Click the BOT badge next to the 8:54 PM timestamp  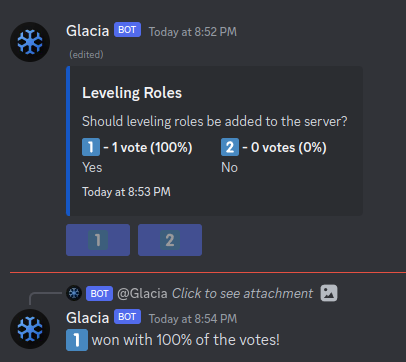[x=127, y=317]
